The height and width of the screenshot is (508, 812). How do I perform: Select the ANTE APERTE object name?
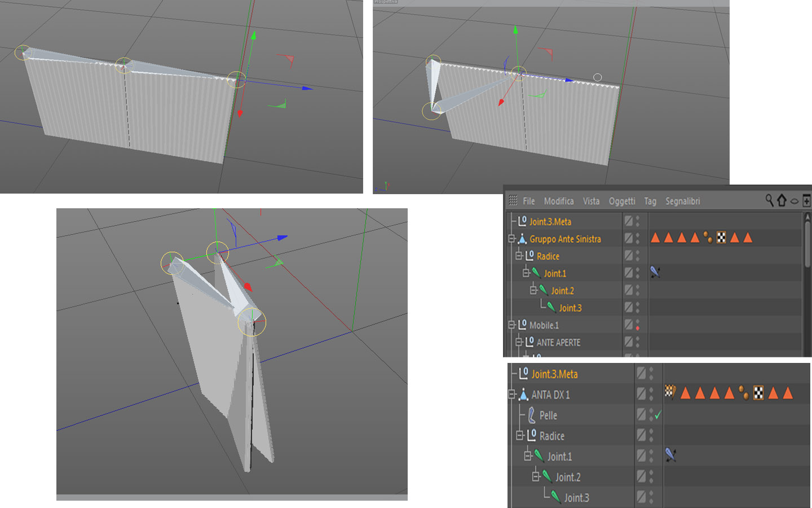pyautogui.click(x=558, y=342)
